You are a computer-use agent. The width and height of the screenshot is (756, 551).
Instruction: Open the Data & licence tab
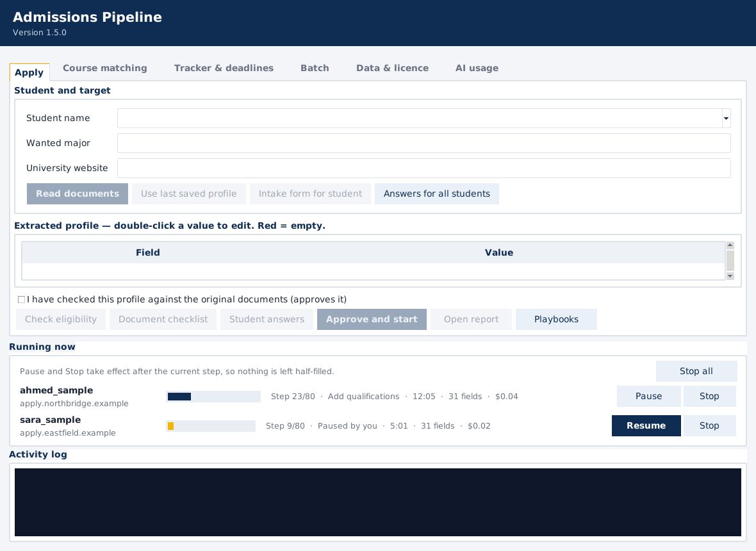393,68
